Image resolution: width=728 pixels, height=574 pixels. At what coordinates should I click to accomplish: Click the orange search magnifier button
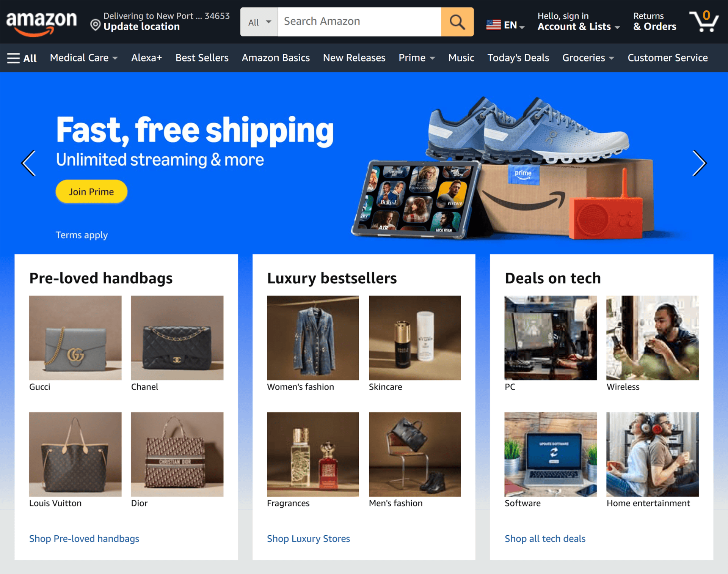pos(457,22)
